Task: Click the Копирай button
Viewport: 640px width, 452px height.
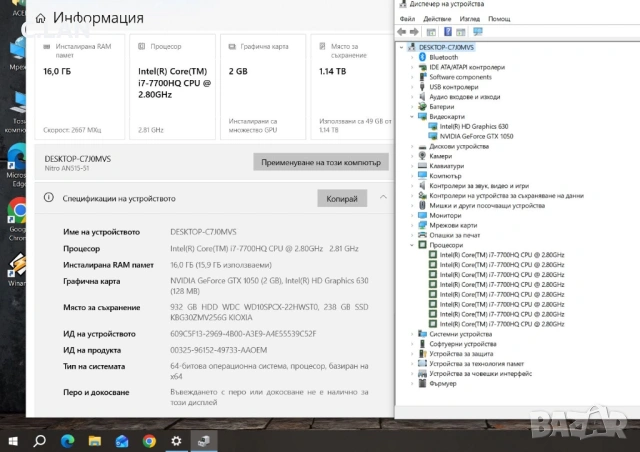Action: pos(342,198)
